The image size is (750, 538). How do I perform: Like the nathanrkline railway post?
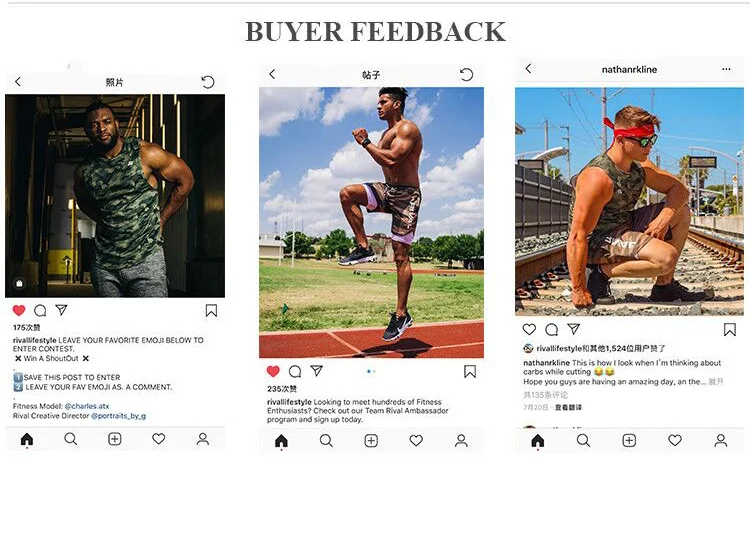pos(529,329)
